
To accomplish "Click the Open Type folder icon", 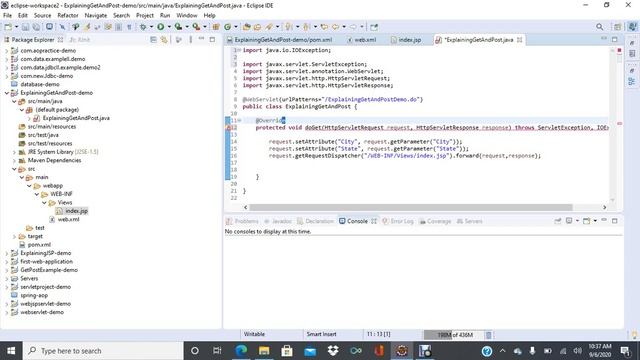I will tap(246, 27).
